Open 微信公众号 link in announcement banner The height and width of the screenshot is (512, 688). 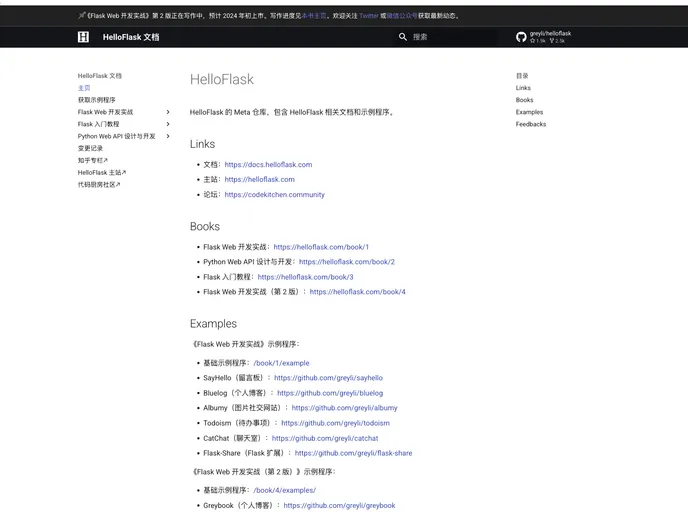[401, 16]
